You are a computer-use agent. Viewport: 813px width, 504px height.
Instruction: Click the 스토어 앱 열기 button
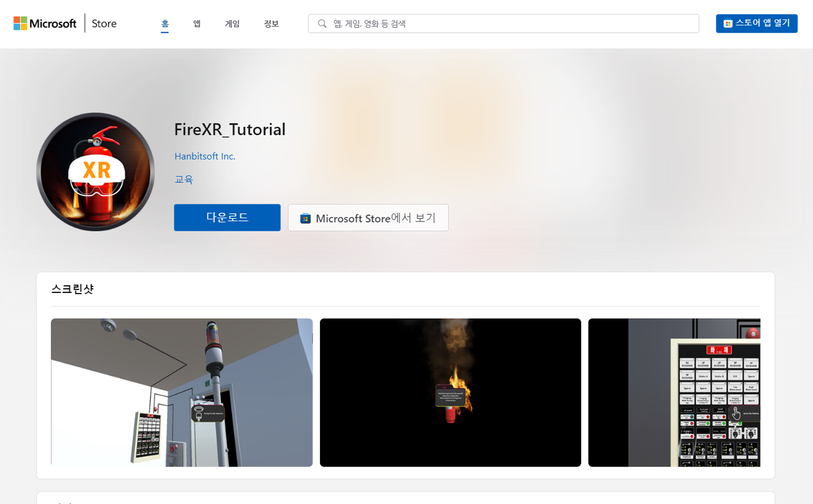(x=756, y=23)
